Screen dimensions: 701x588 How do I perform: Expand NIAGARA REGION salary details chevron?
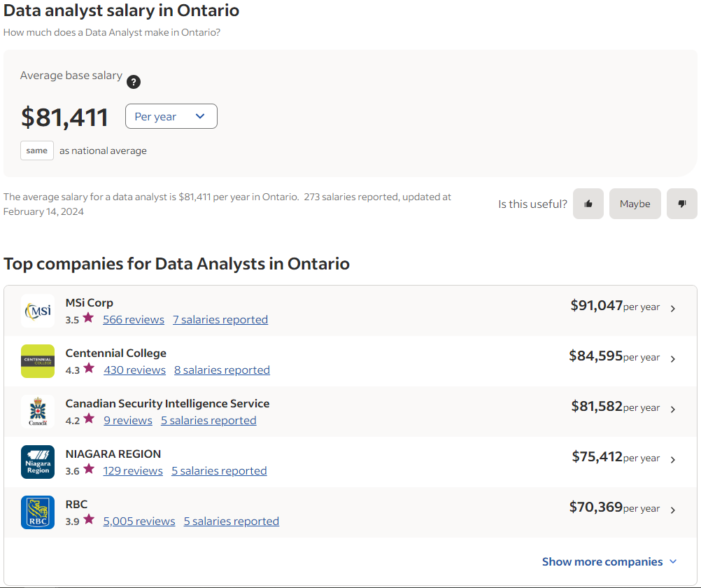click(673, 460)
